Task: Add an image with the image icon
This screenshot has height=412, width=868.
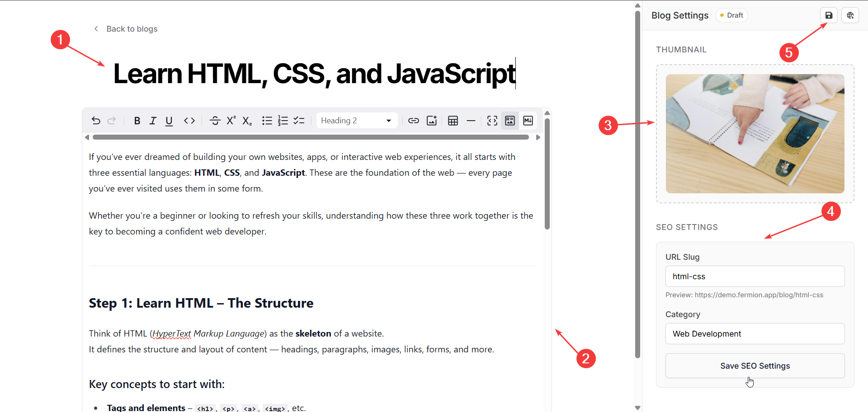Action: point(432,121)
